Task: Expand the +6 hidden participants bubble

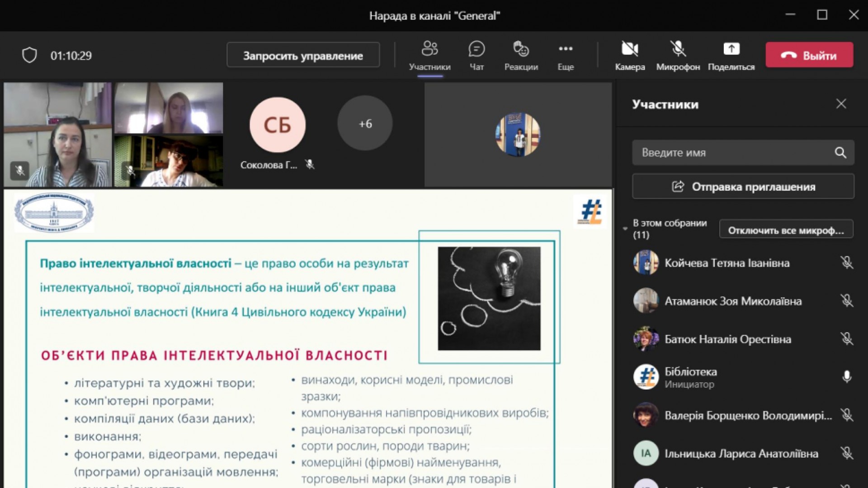Action: tap(365, 123)
